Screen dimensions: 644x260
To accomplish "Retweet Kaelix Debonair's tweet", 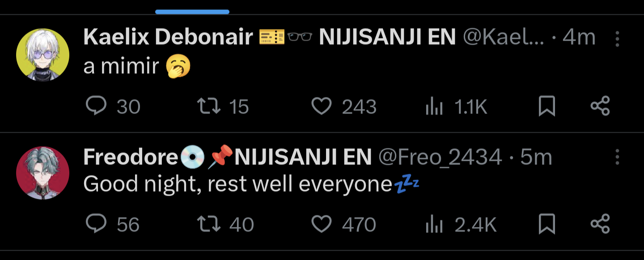I will [223, 106].
